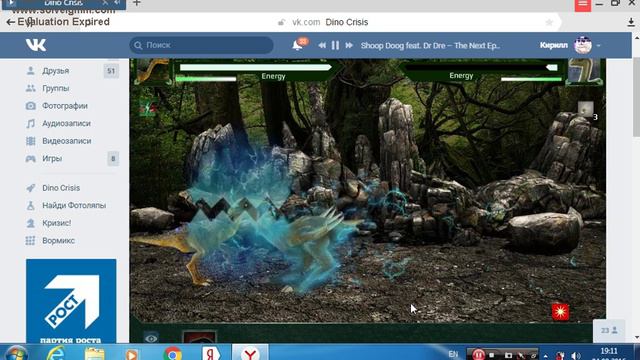
Task: Show hidden tray icons arrow
Action: point(545,356)
